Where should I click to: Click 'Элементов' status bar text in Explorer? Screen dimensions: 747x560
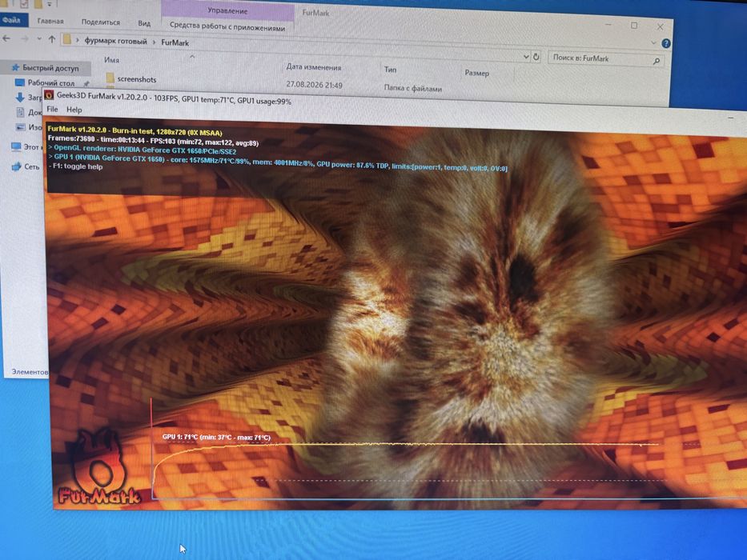pyautogui.click(x=30, y=372)
